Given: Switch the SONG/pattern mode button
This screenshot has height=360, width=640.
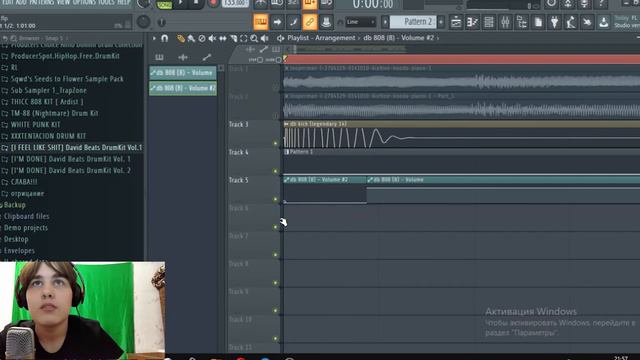Looking at the screenshot, I should [164, 4].
